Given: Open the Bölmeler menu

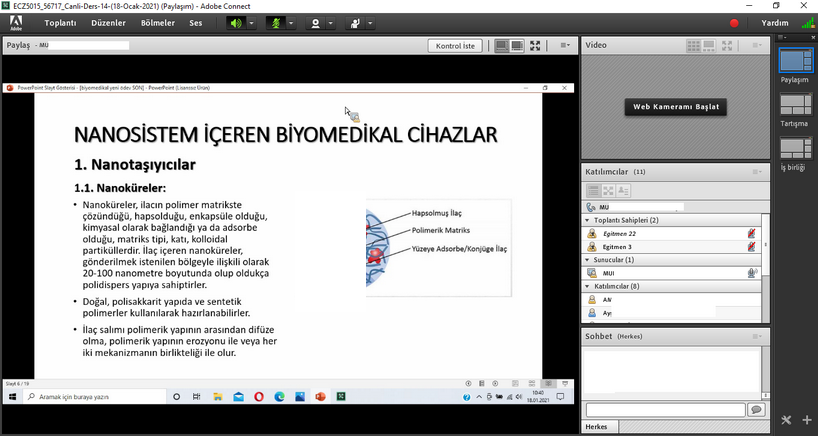Looking at the screenshot, I should [157, 22].
